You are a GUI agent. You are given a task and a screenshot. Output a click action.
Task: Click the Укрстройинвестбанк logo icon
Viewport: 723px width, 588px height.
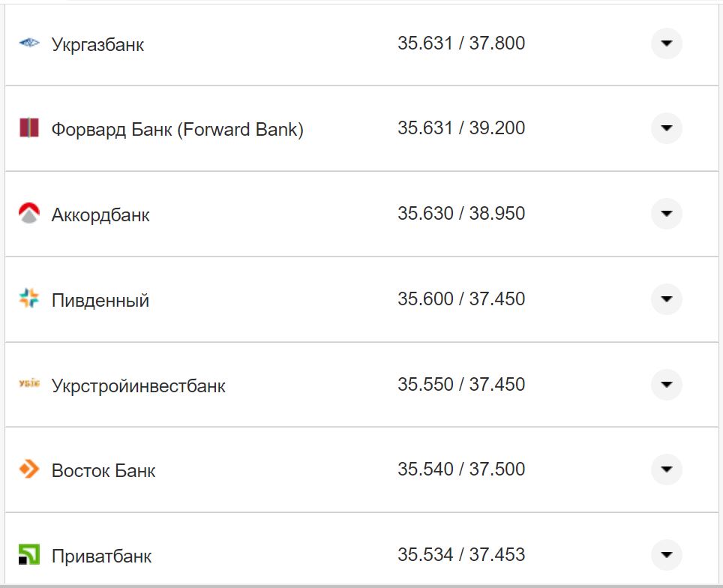(x=28, y=385)
